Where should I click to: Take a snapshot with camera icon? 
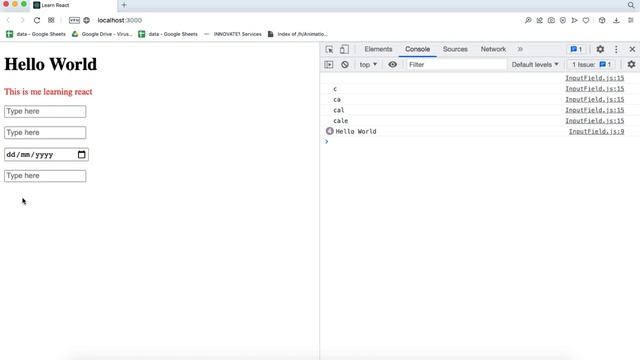[x=551, y=20]
